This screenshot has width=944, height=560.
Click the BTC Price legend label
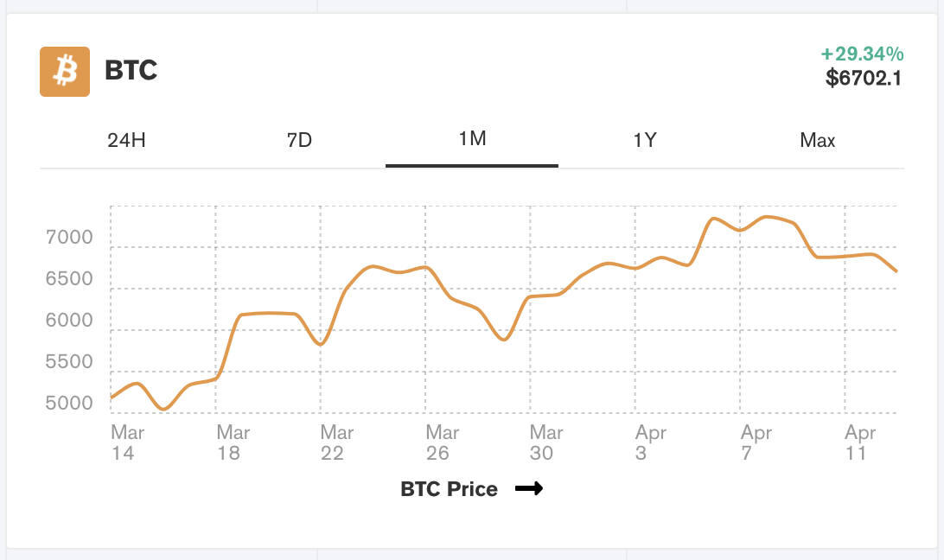click(x=449, y=488)
